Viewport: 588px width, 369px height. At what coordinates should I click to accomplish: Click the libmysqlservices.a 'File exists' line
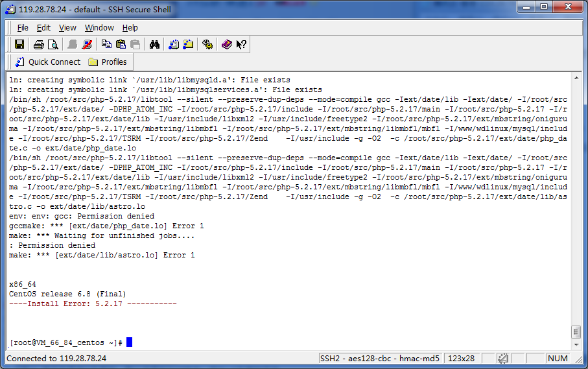[165, 89]
